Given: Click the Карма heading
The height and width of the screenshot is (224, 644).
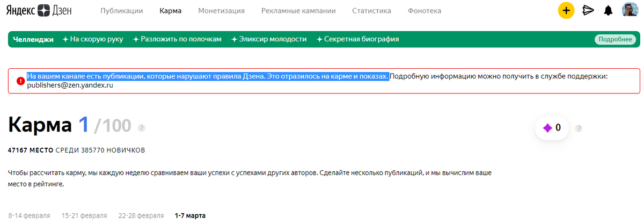Looking at the screenshot, I should [40, 125].
